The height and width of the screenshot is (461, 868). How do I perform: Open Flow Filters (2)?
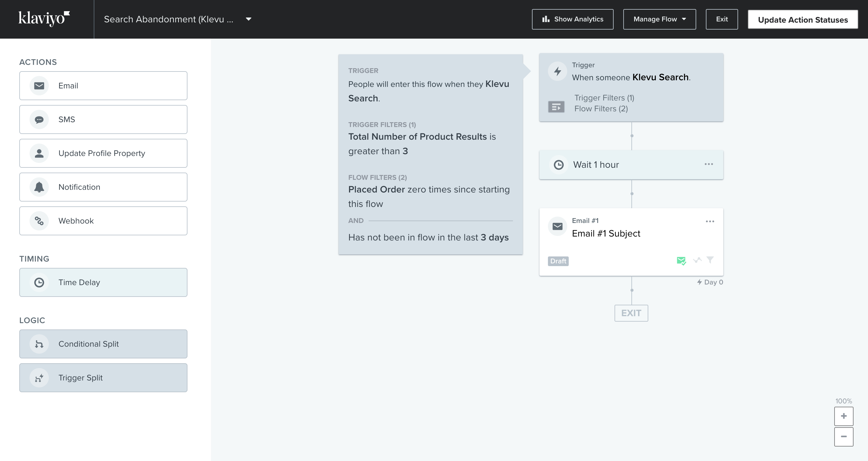point(601,109)
